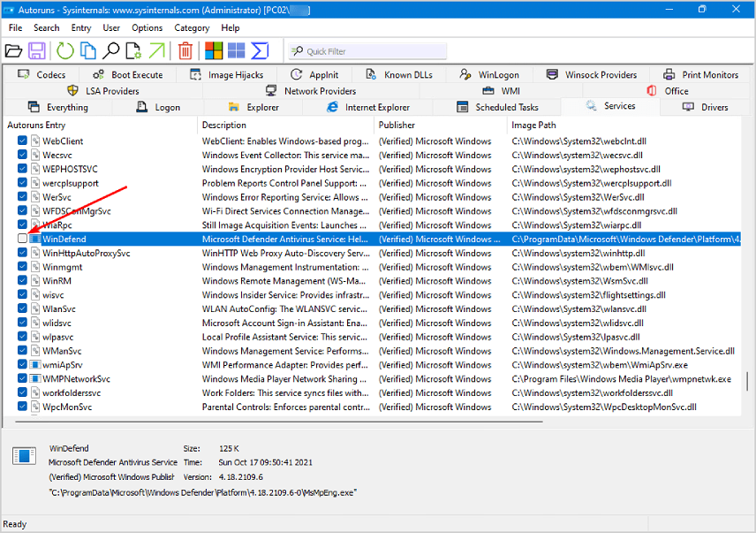Uncheck the Wecsvc service checkbox
This screenshot has height=533, width=756.
[x=22, y=155]
